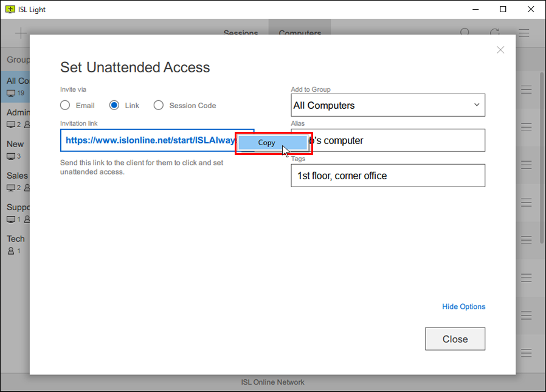Click the search icon in the top toolbar
The image size is (546, 392).
[x=465, y=33]
